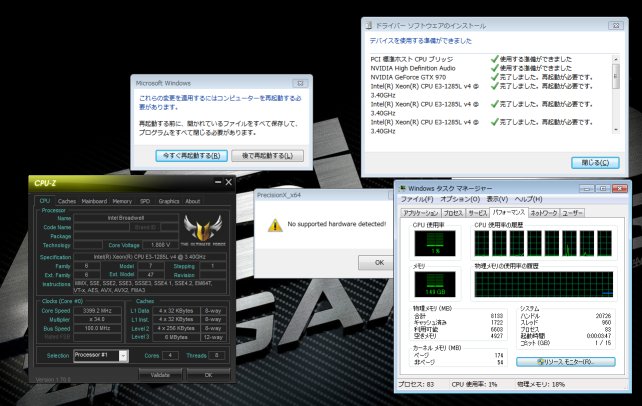
Task: Click the Multiplier value x 34.0
Action: point(97,319)
